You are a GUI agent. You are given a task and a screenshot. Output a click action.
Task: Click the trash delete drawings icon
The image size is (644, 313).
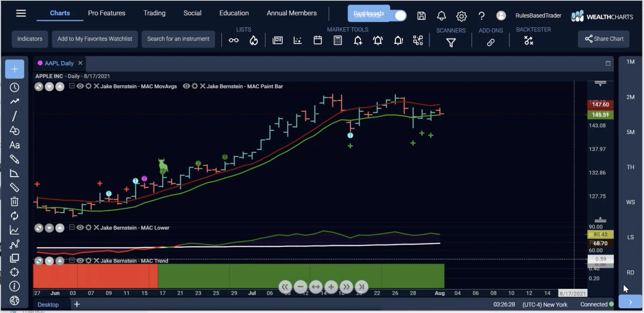point(14,201)
